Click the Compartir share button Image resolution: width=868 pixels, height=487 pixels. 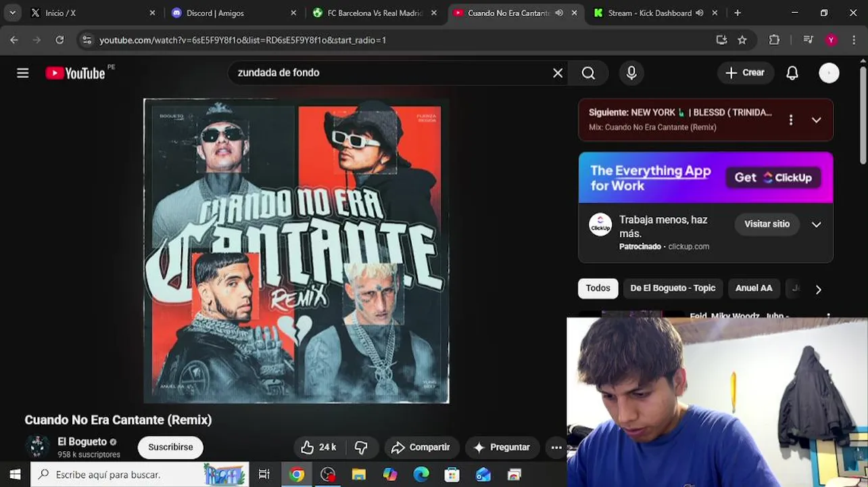click(x=422, y=447)
